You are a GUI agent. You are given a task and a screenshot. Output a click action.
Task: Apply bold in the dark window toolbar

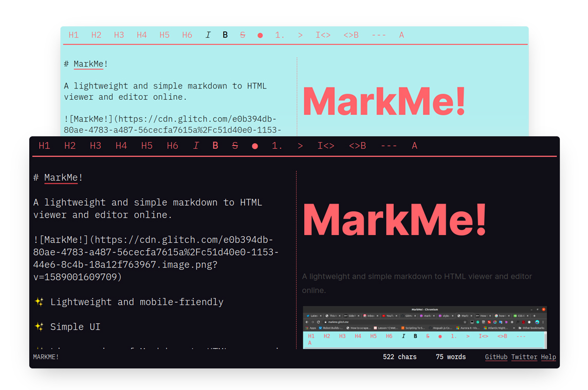pyautogui.click(x=215, y=146)
